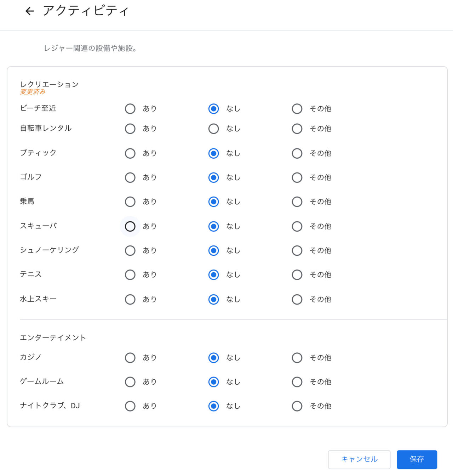Pick その他 for カジノ
This screenshot has width=453, height=476.
pos(297,358)
